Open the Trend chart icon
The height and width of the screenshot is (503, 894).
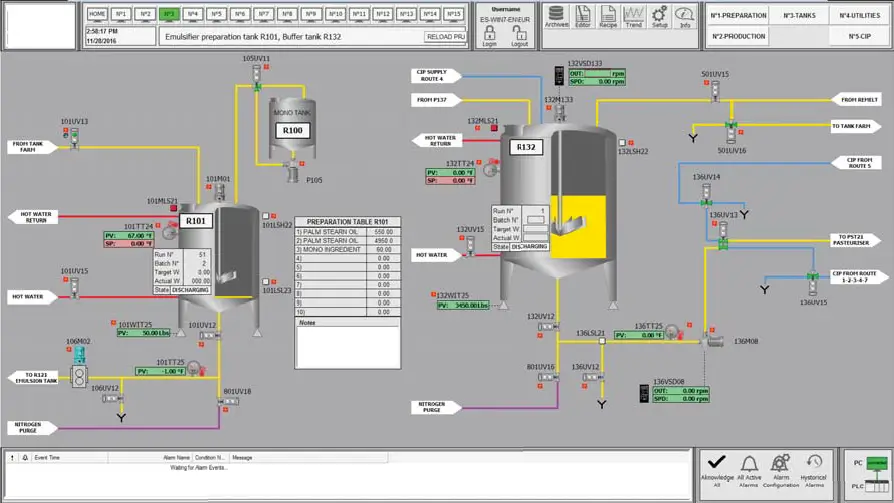pyautogui.click(x=633, y=16)
